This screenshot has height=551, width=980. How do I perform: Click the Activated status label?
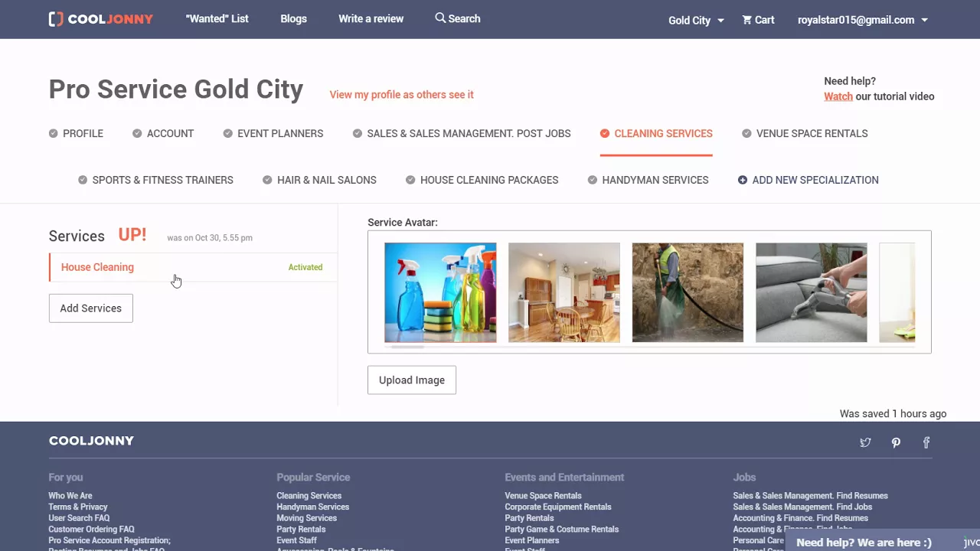coord(305,267)
